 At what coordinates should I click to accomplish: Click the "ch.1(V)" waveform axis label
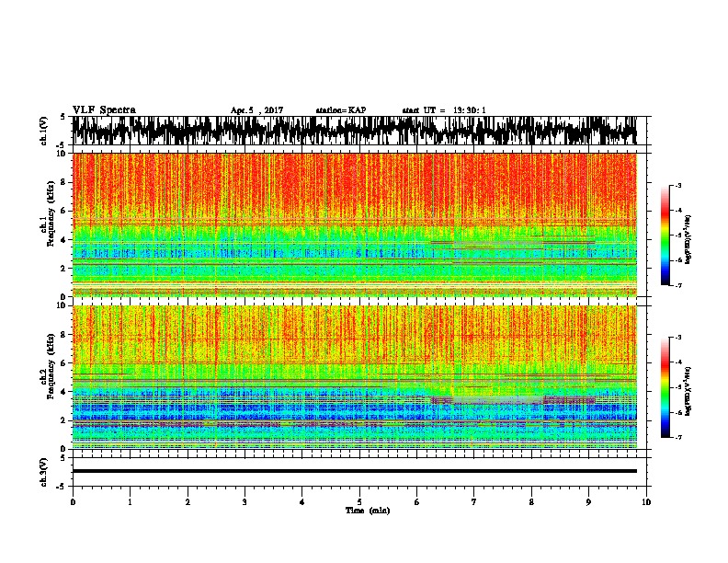(x=44, y=131)
